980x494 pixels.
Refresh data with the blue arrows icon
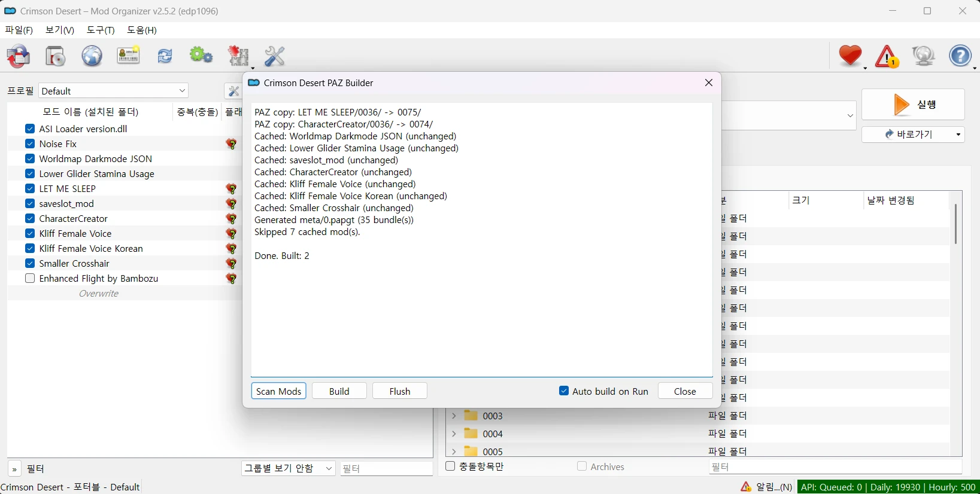[x=165, y=56]
